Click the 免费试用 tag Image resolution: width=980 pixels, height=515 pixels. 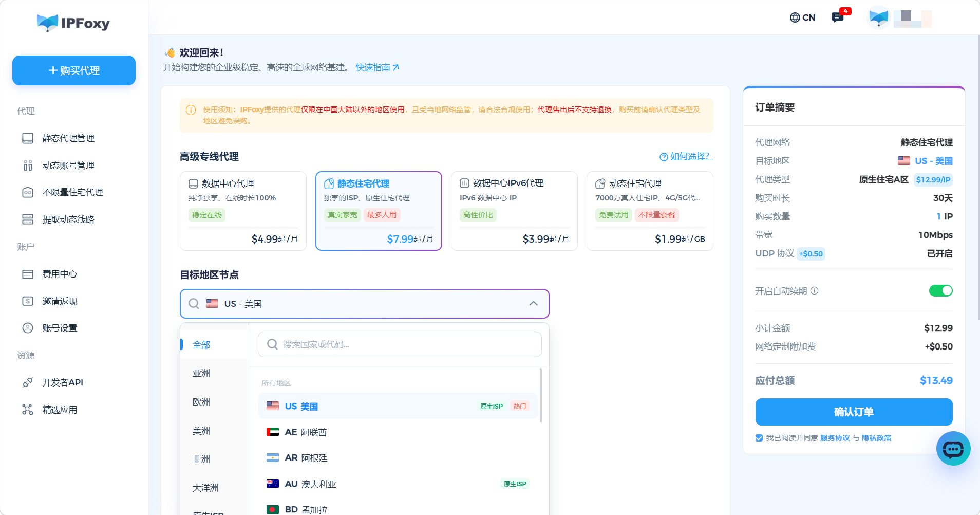(613, 215)
